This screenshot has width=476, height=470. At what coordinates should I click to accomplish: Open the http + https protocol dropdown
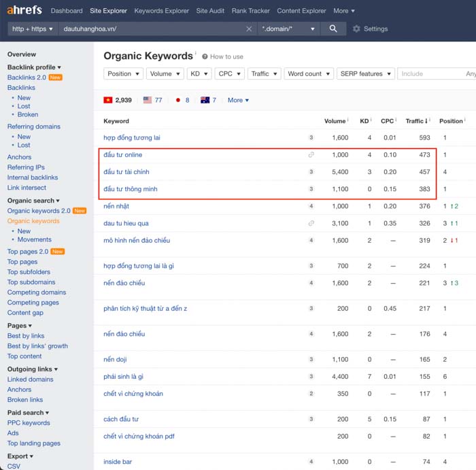coord(33,29)
